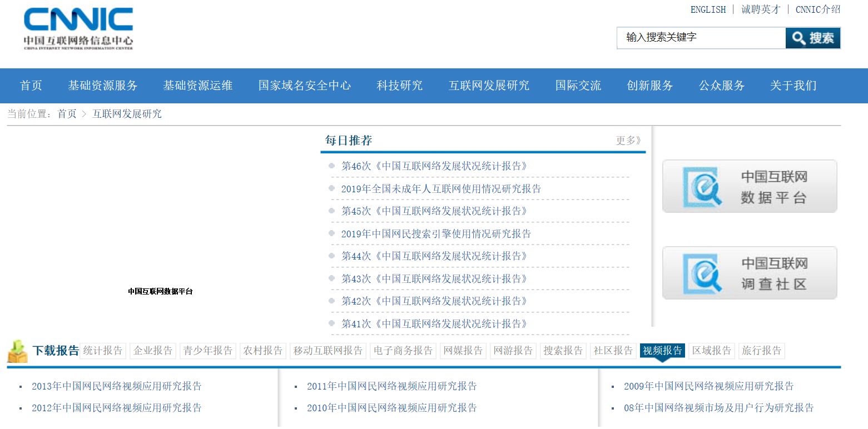Viewport: 868px width, 429px height.
Task: Switch to the 电子商务报告 tab
Action: point(403,351)
